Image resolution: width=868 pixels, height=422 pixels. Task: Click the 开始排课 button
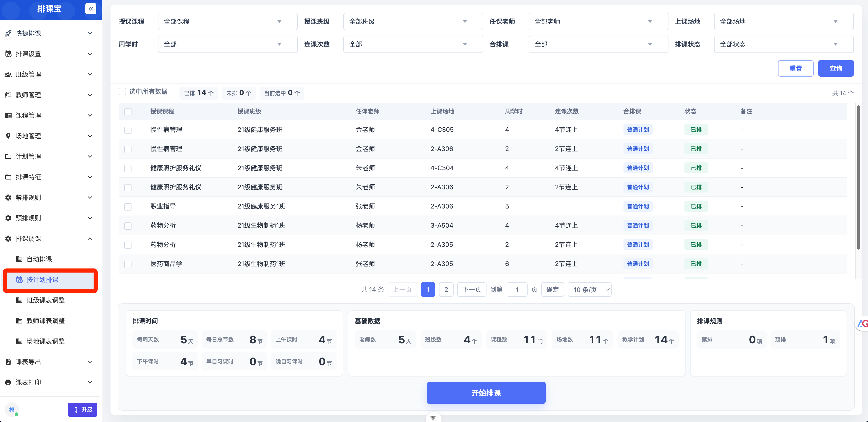[x=486, y=393]
